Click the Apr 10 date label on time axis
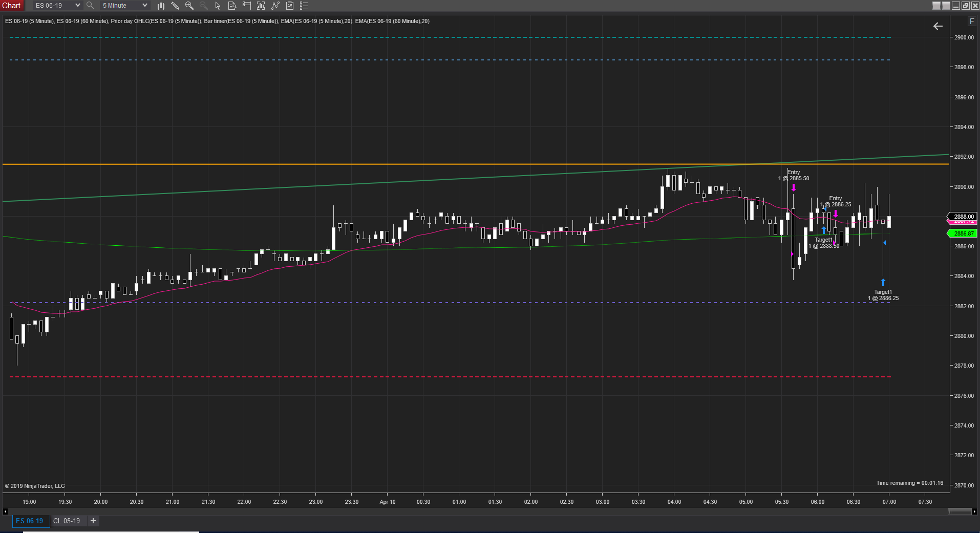The height and width of the screenshot is (533, 980). click(x=388, y=502)
